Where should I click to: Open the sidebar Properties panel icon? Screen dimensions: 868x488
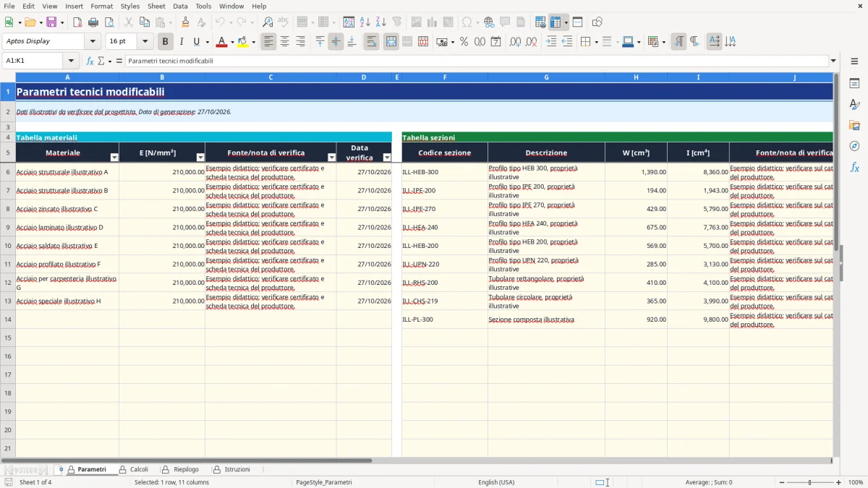[854, 84]
